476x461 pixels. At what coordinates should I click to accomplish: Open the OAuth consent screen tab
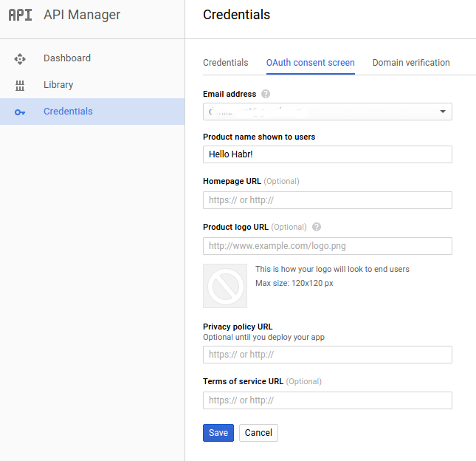coord(310,63)
